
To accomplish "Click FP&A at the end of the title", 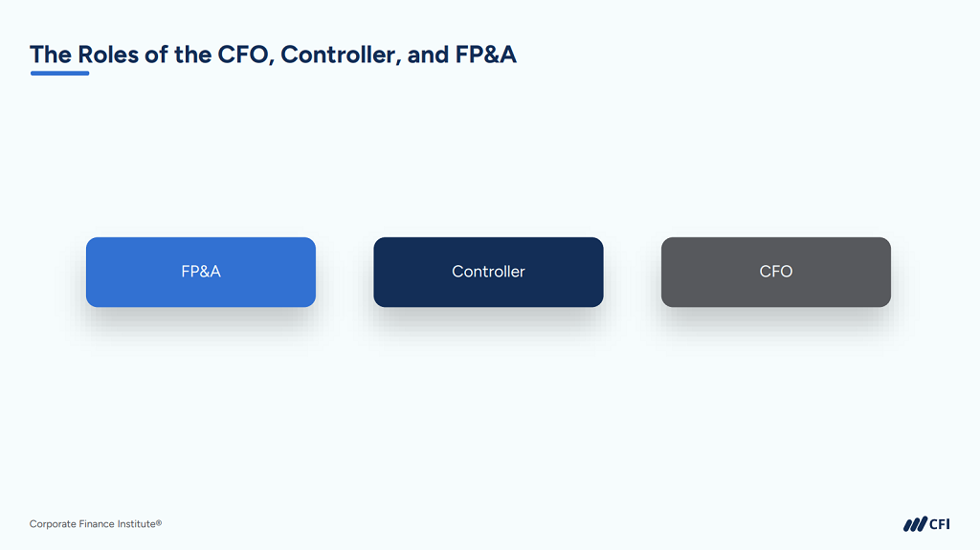I will point(485,55).
